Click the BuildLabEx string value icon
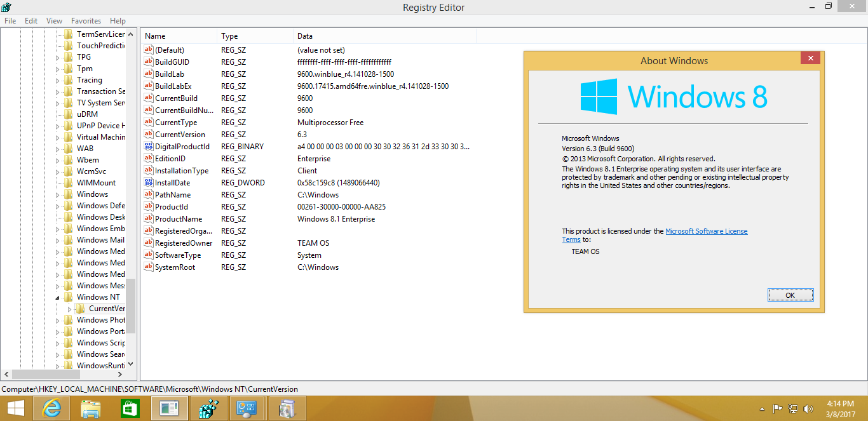868x421 pixels. 149,86
